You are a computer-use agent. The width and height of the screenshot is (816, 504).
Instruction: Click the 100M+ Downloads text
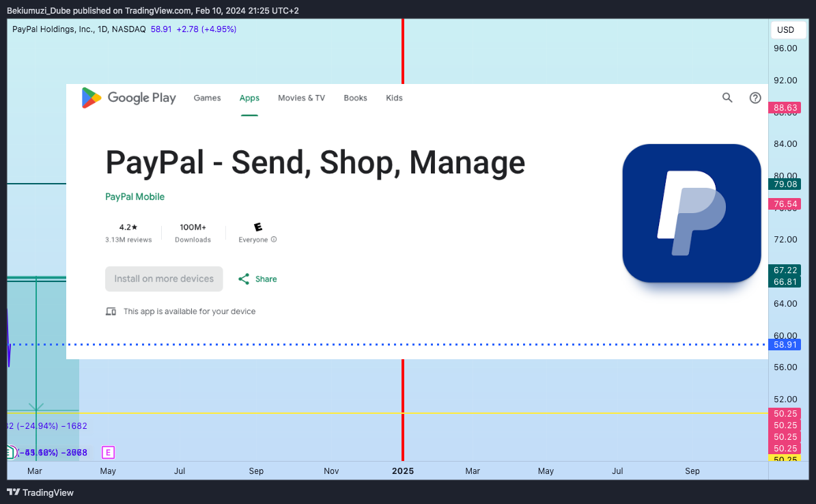point(193,233)
